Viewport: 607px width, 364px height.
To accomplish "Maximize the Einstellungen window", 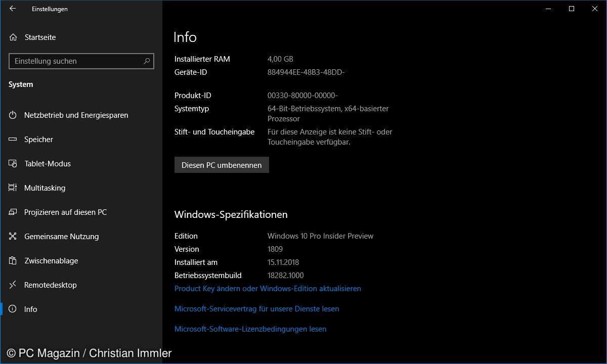I will tap(572, 9).
